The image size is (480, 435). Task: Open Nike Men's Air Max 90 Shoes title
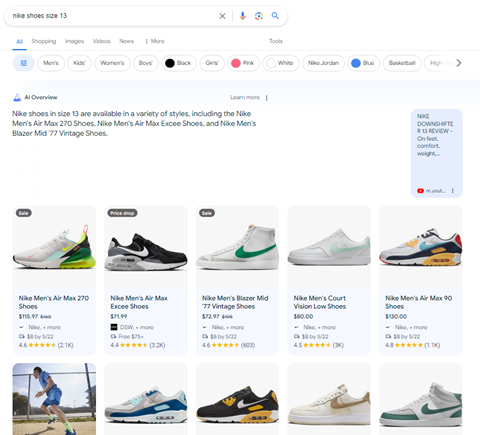pyautogui.click(x=419, y=302)
